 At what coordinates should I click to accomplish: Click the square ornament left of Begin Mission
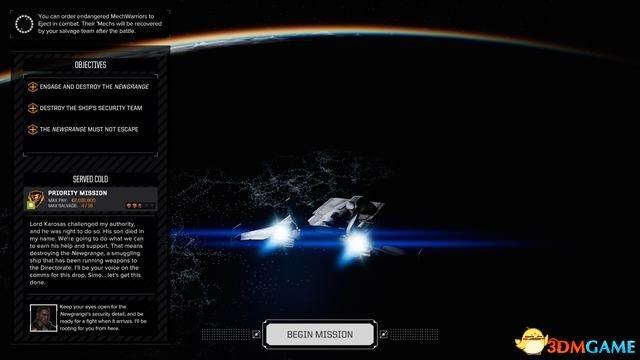pos(256,334)
